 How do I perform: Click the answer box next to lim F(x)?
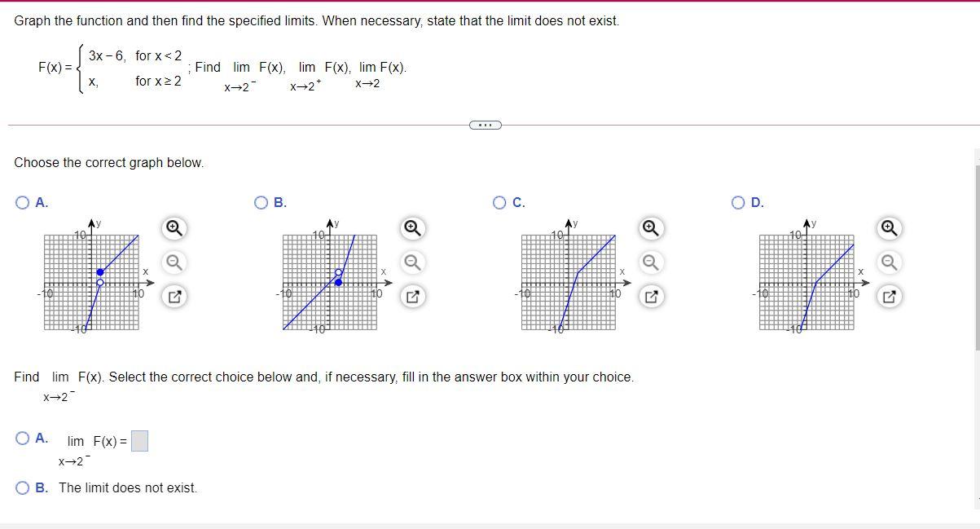click(140, 440)
